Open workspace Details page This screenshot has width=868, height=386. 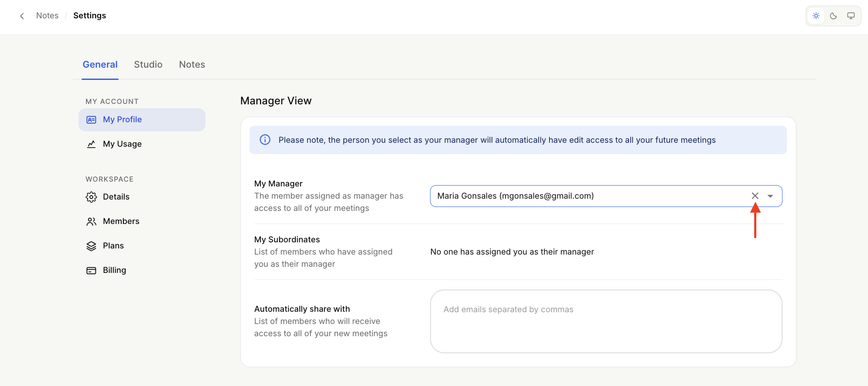pyautogui.click(x=142, y=197)
